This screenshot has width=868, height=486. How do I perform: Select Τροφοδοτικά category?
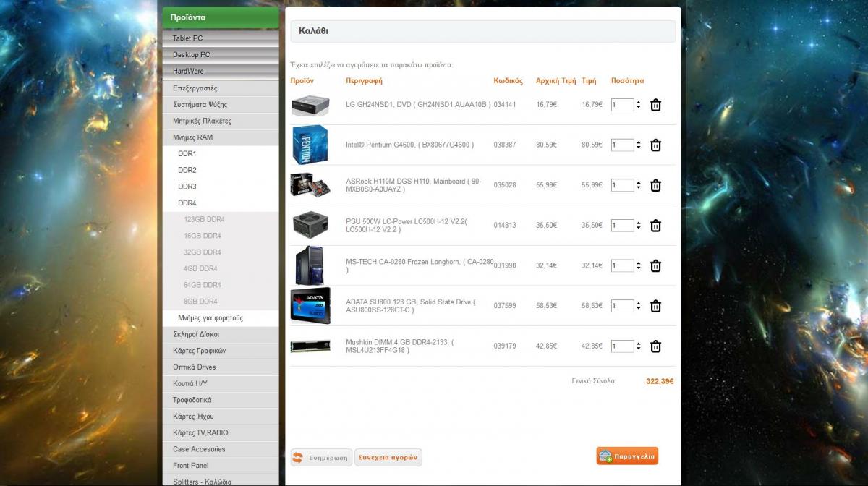[221, 400]
